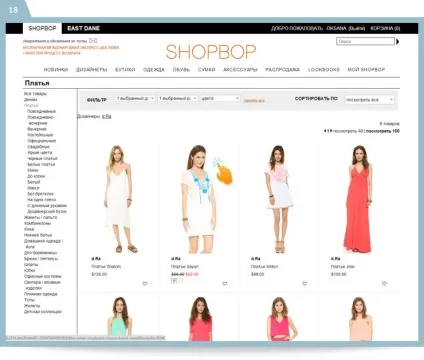This screenshot has width=424, height=360.
Task: Click into the Поиск search field
Action: tap(365, 42)
